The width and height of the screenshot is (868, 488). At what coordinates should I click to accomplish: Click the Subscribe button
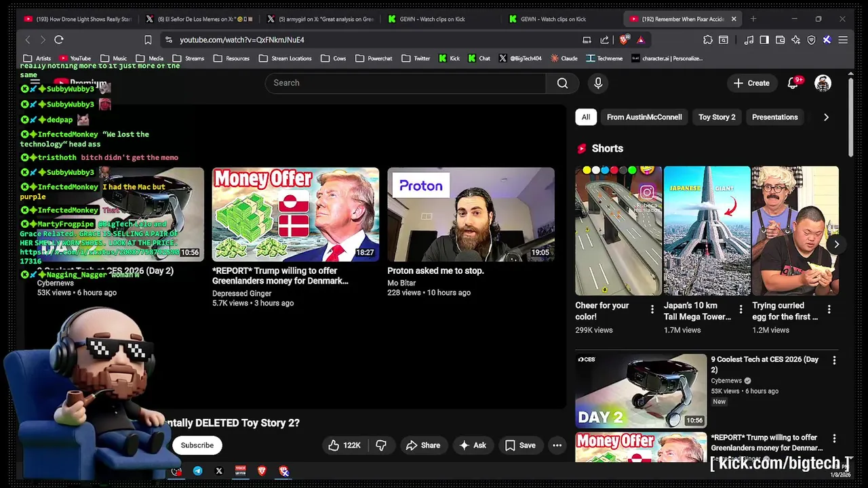point(197,445)
